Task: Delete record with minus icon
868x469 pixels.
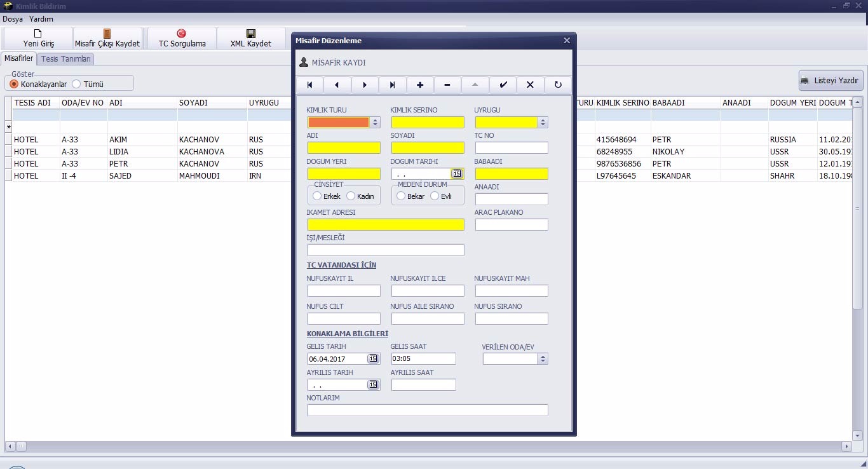Action: click(x=447, y=85)
